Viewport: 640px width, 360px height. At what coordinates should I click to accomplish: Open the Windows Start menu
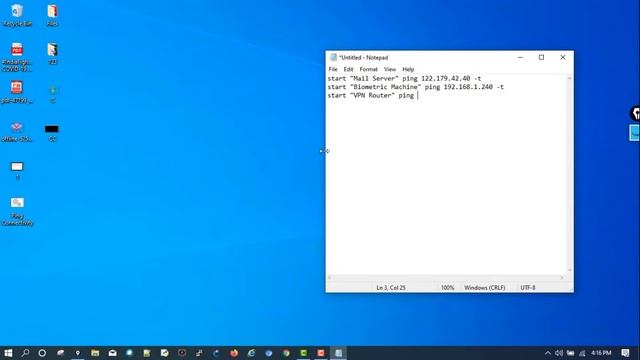tap(8, 353)
